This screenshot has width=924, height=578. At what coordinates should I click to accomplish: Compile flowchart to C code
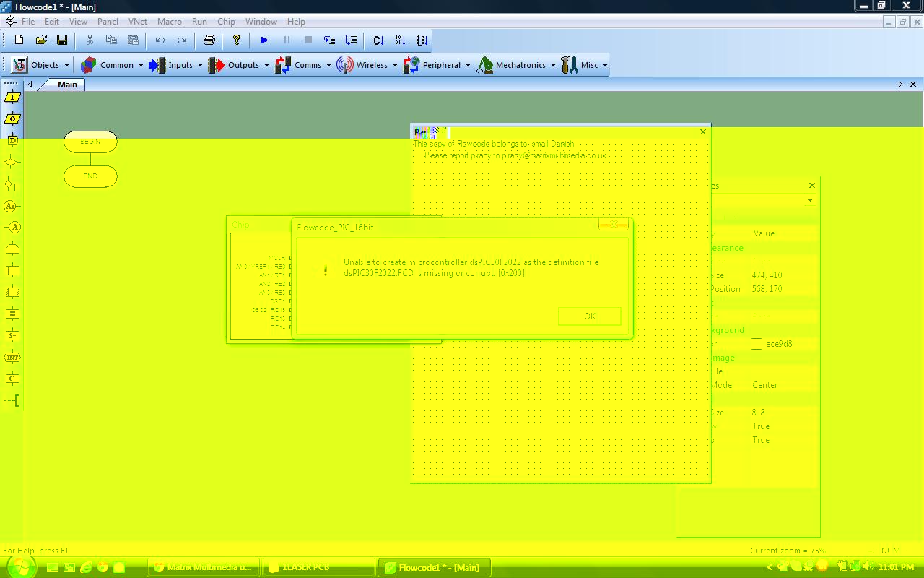tap(379, 40)
